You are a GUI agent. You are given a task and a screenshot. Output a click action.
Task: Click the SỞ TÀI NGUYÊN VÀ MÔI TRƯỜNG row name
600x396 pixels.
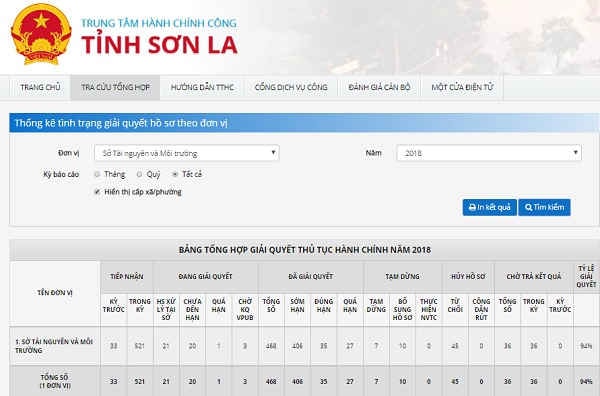tap(54, 346)
